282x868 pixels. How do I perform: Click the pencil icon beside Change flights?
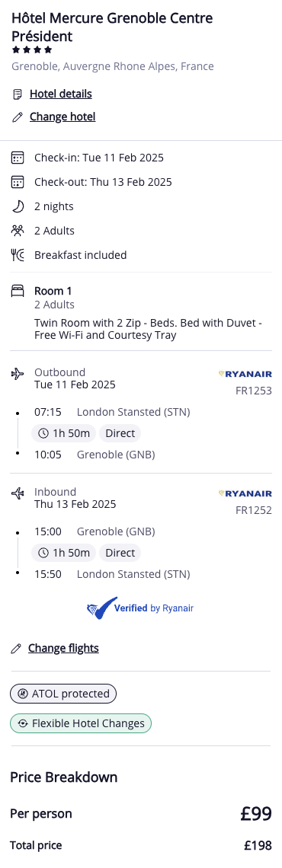pyautogui.click(x=16, y=648)
